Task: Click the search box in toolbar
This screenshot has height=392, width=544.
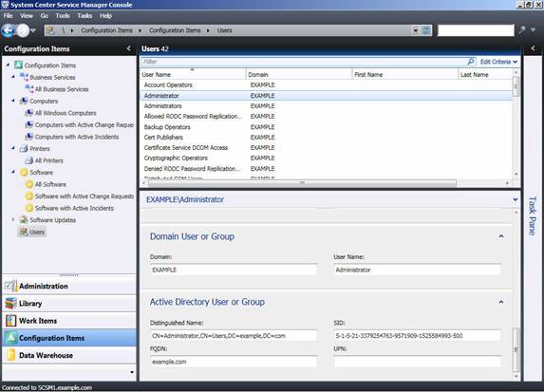Action: (x=476, y=30)
